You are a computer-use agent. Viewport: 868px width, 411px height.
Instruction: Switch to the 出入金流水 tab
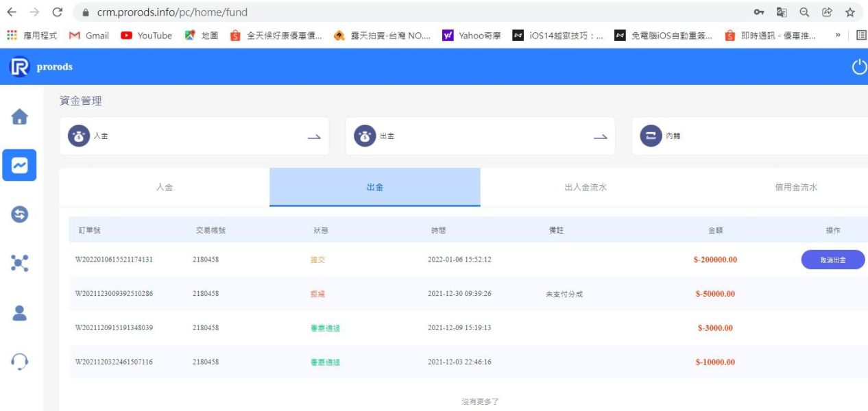click(586, 187)
